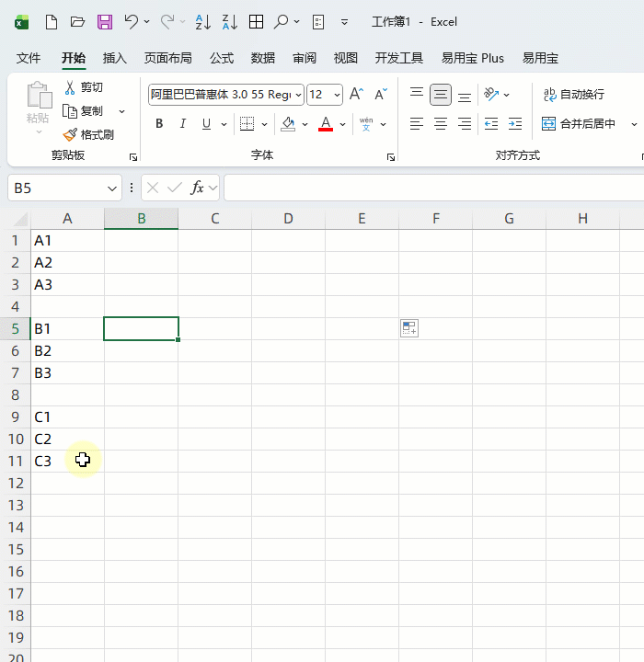Expand the font size dropdown
Screen dimensions: 644x662
pos(337,95)
